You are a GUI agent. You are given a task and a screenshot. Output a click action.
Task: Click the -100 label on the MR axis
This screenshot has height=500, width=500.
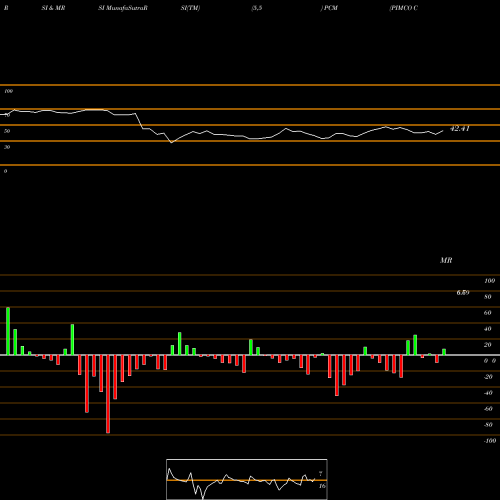490,441
